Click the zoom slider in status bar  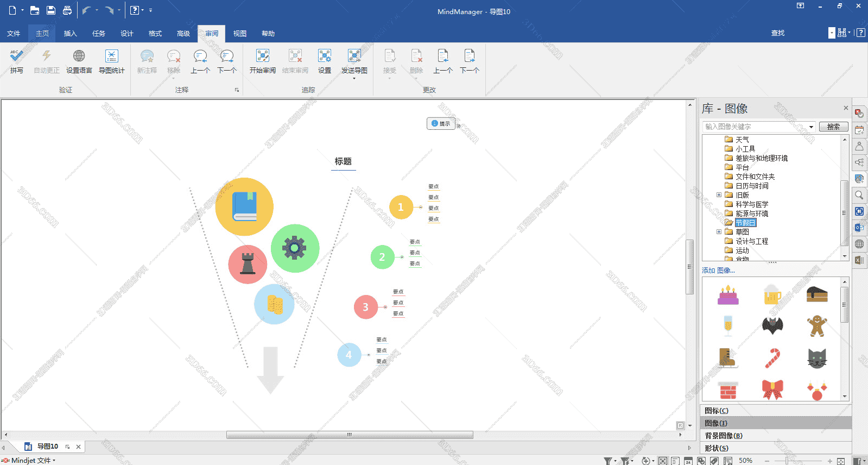[787, 461]
